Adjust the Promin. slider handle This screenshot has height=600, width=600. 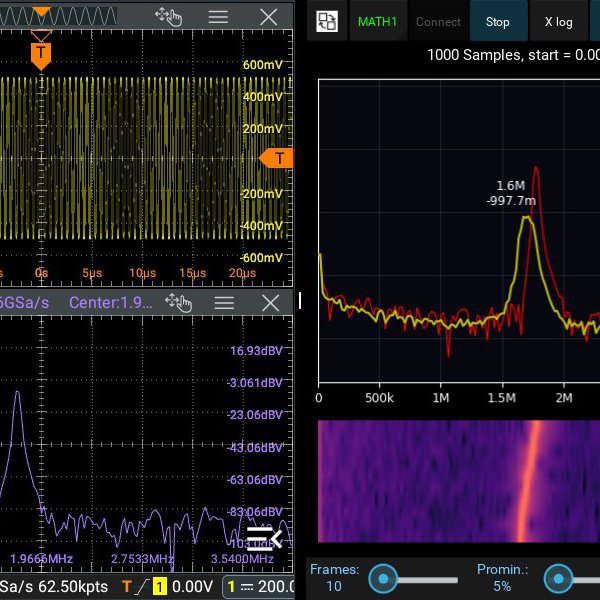tap(558, 579)
